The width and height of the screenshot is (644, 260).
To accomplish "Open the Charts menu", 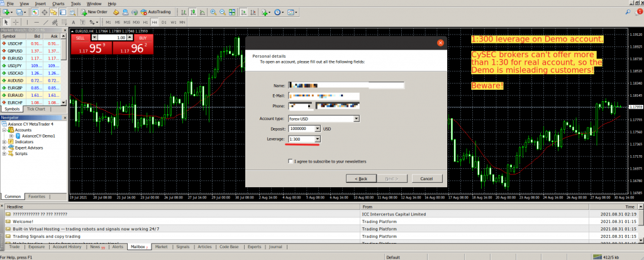I will (58, 4).
